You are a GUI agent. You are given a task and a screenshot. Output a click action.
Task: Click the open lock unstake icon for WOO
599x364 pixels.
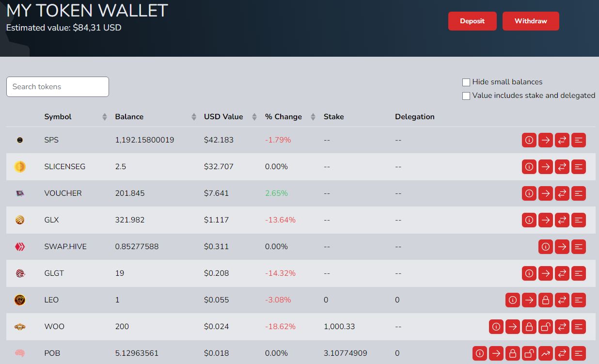tap(546, 327)
